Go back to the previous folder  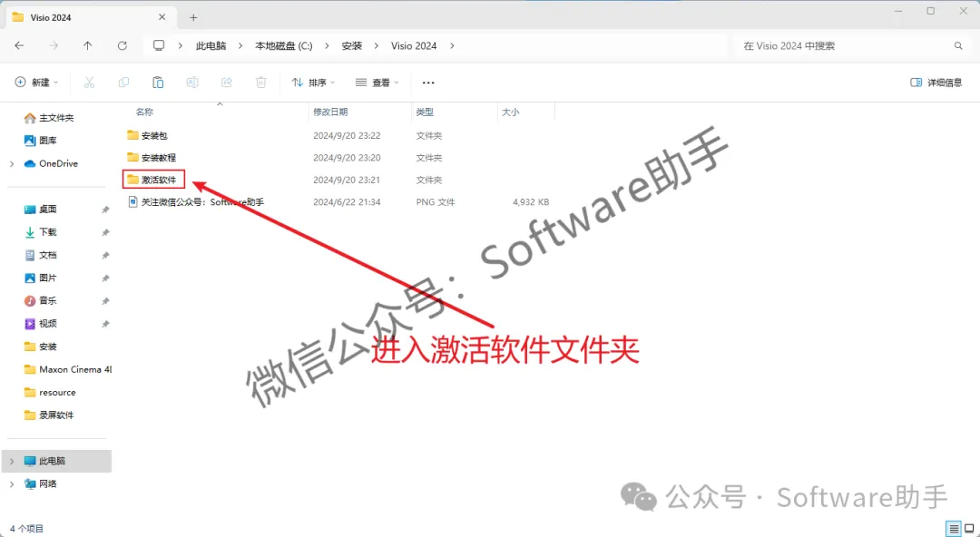(x=19, y=45)
